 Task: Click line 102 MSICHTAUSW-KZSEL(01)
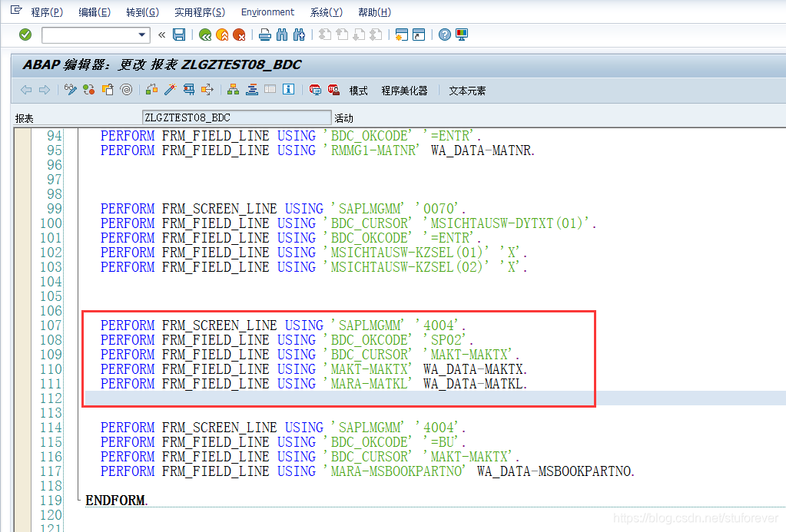coord(313,253)
